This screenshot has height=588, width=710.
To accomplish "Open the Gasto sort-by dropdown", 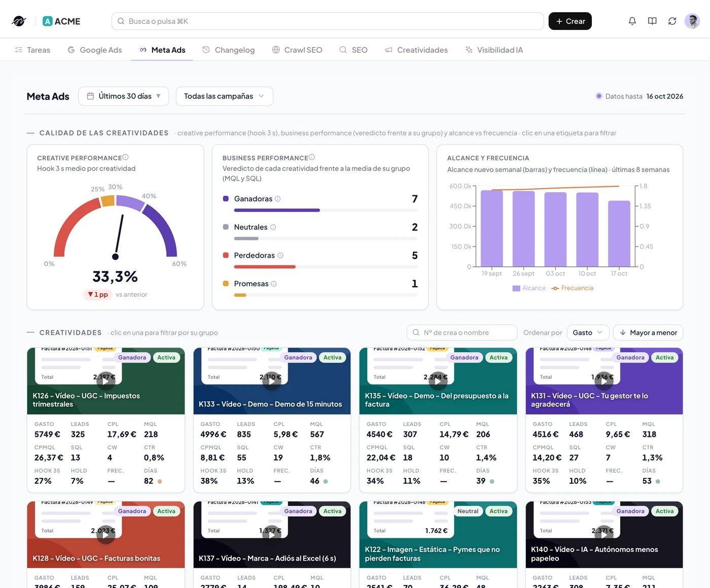I will 588,333.
